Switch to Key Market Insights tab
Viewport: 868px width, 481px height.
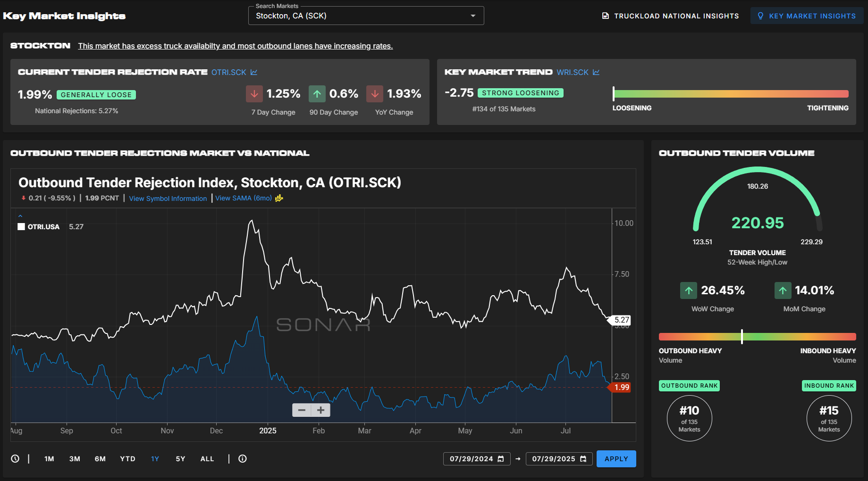[807, 16]
